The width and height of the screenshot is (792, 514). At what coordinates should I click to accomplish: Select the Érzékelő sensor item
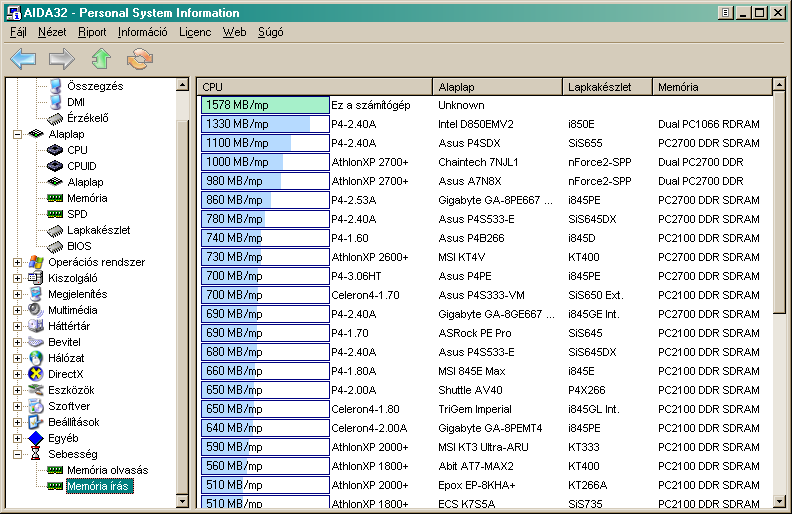pos(88,118)
